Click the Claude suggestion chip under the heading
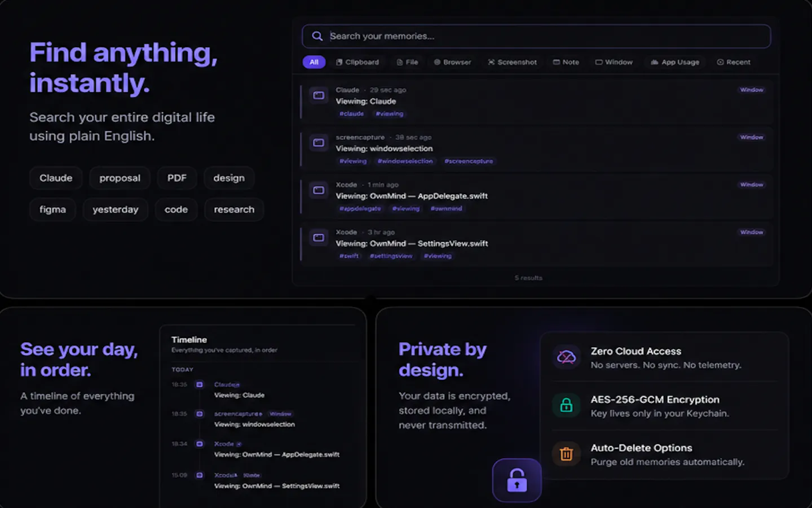812x508 pixels. click(x=56, y=178)
